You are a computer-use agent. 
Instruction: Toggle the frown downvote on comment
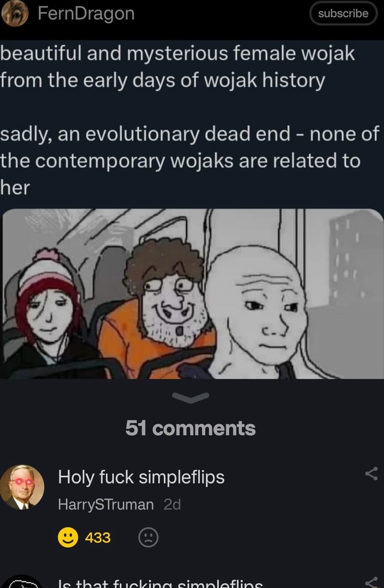coord(148,538)
